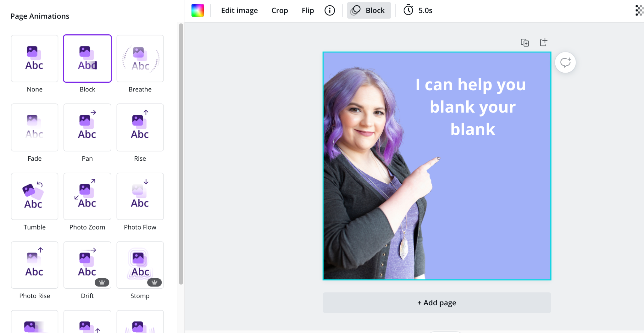
Task: Click Edit image in the toolbar
Action: point(239,10)
